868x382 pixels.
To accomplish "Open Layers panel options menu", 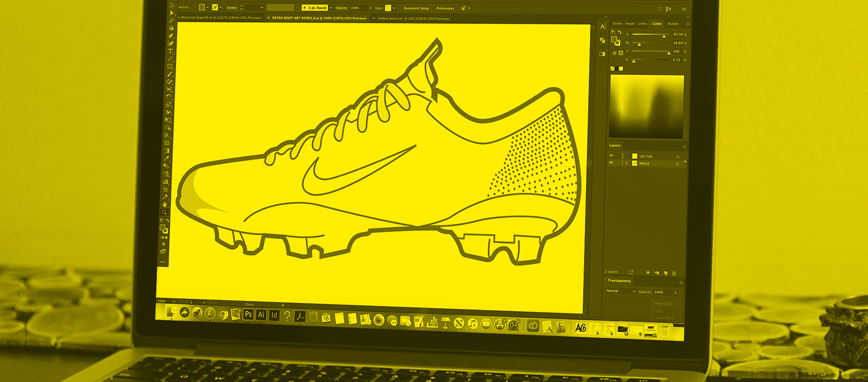I will (684, 147).
